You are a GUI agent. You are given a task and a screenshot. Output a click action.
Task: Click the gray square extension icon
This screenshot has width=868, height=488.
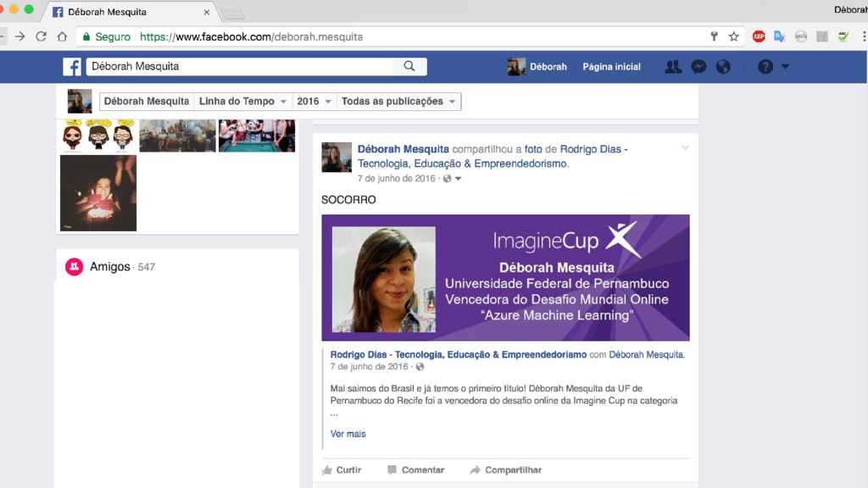tap(822, 36)
